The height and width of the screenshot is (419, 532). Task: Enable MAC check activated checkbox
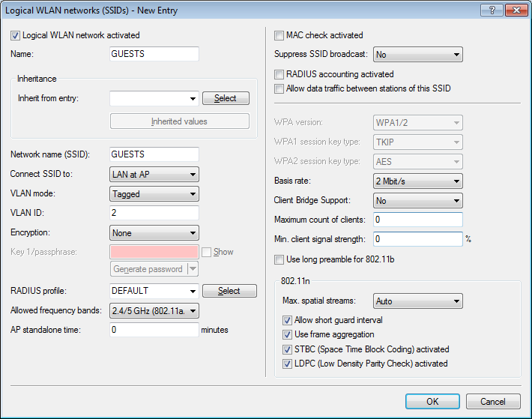tap(279, 35)
